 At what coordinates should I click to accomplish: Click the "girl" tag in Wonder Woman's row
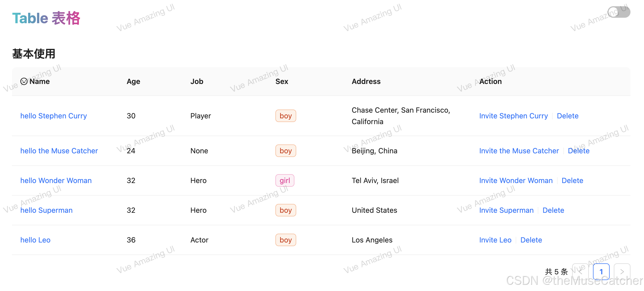(x=285, y=180)
